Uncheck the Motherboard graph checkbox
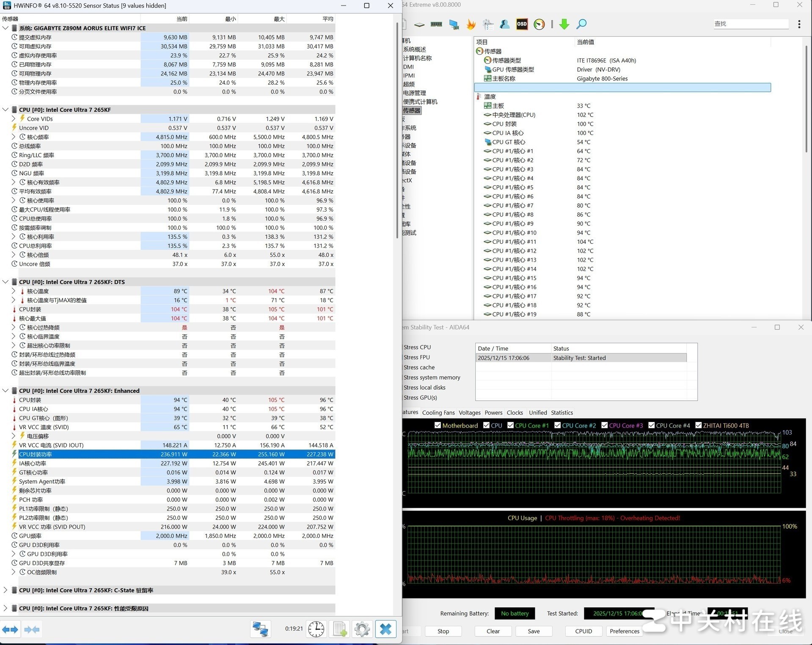Image resolution: width=812 pixels, height=645 pixels. [x=438, y=425]
